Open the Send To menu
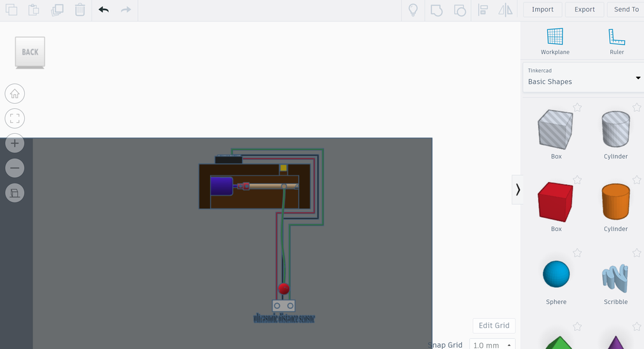 (x=626, y=10)
